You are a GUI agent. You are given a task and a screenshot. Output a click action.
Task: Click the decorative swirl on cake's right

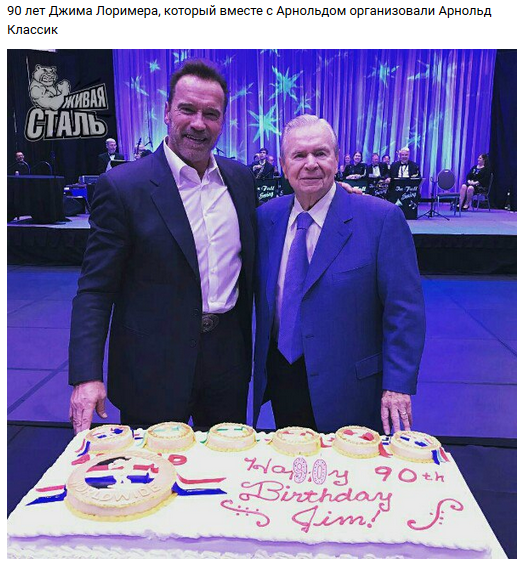[434, 515]
